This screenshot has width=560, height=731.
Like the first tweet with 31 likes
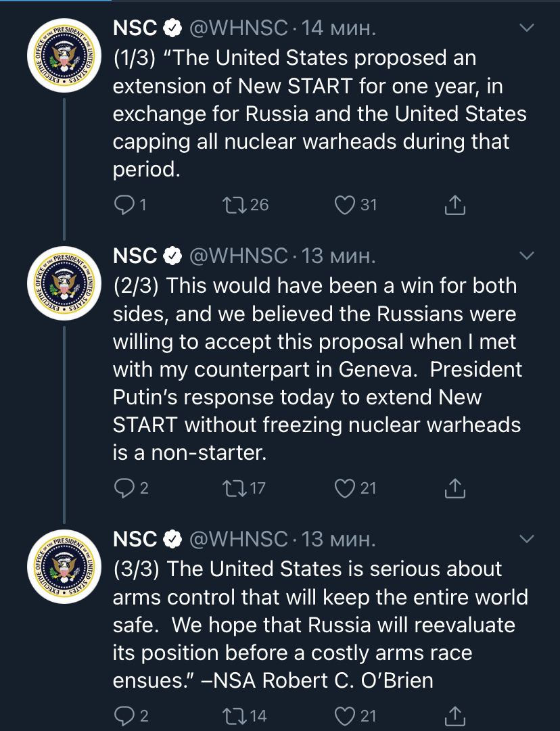tap(345, 205)
